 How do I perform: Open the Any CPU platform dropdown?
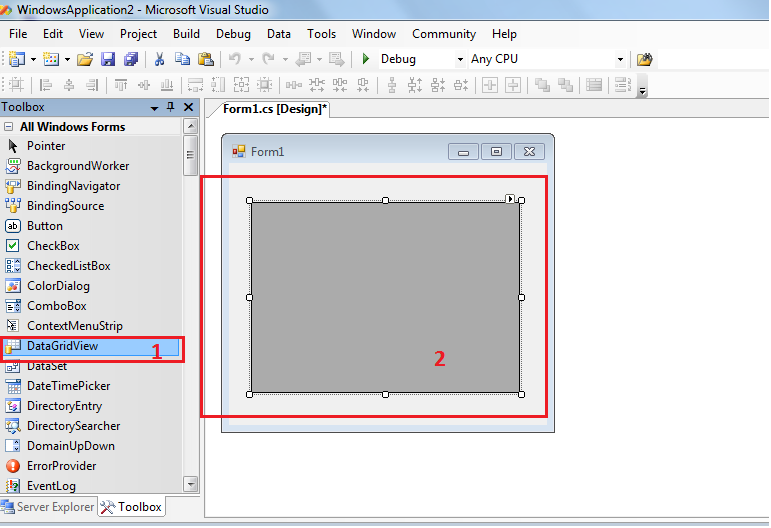click(x=620, y=60)
